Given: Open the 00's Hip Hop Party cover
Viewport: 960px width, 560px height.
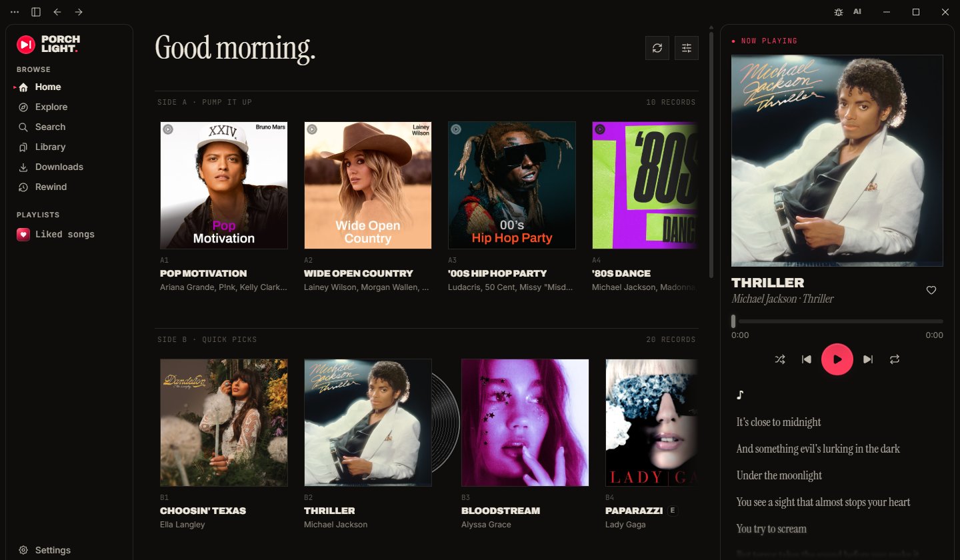Looking at the screenshot, I should pyautogui.click(x=512, y=185).
